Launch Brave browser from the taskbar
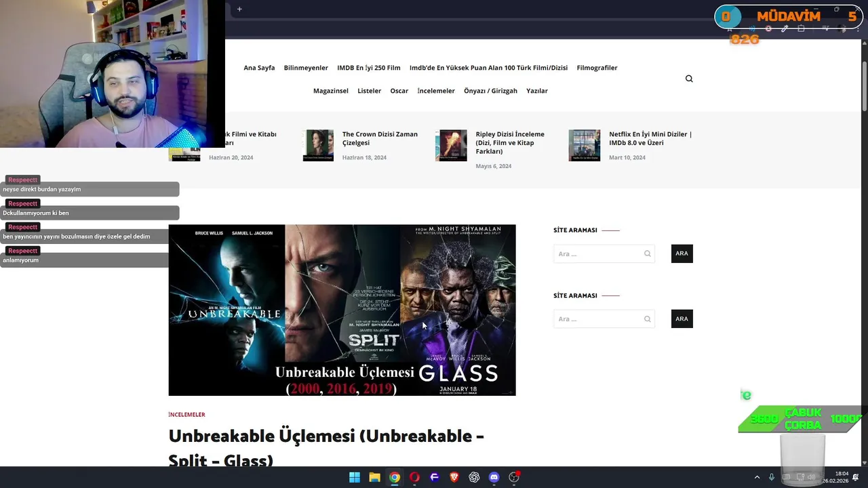This screenshot has height=488, width=868. pos(454,477)
